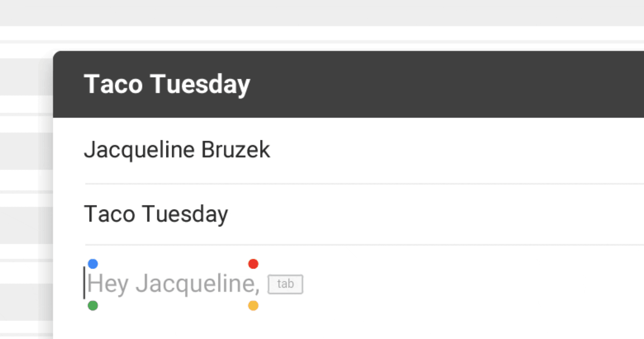
Task: Click "Jacqueline" in the recipient field
Action: (139, 150)
